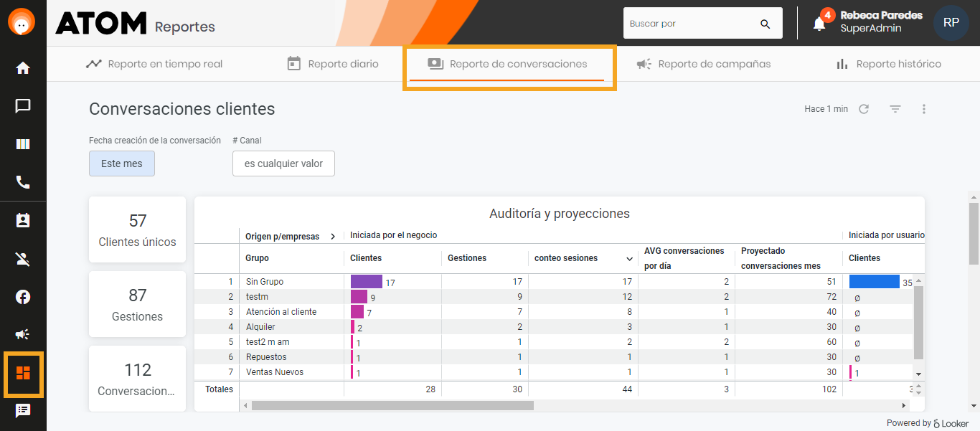Switch to Reporte histórico tab

click(888, 64)
